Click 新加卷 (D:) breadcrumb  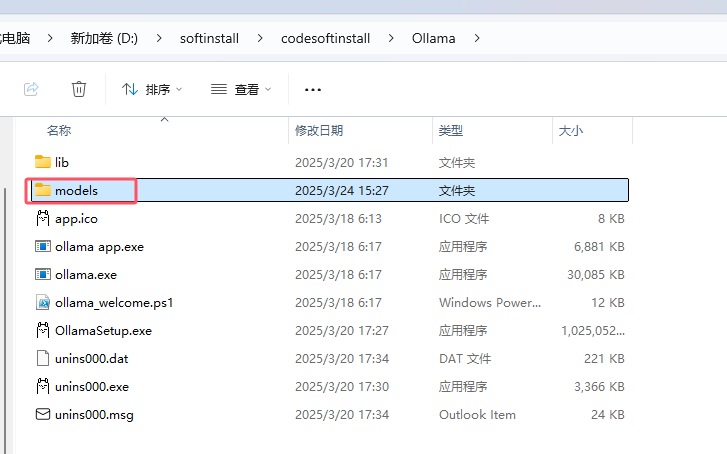[104, 38]
